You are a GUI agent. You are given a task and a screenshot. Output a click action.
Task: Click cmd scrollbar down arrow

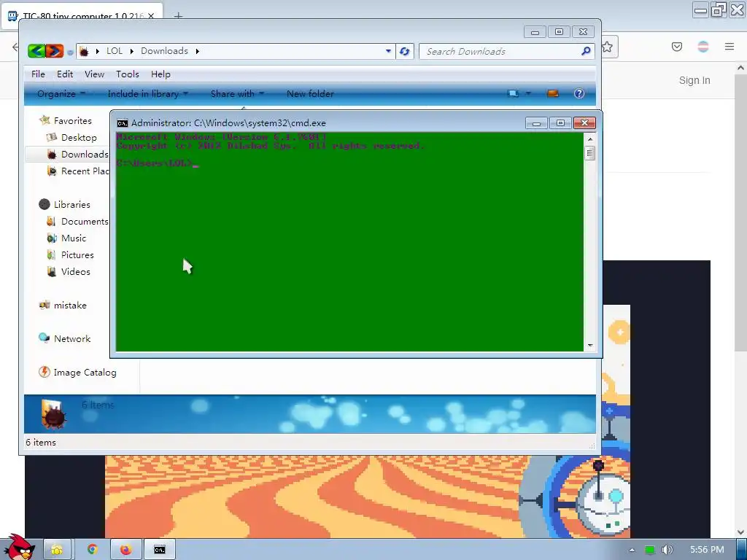[x=590, y=345]
